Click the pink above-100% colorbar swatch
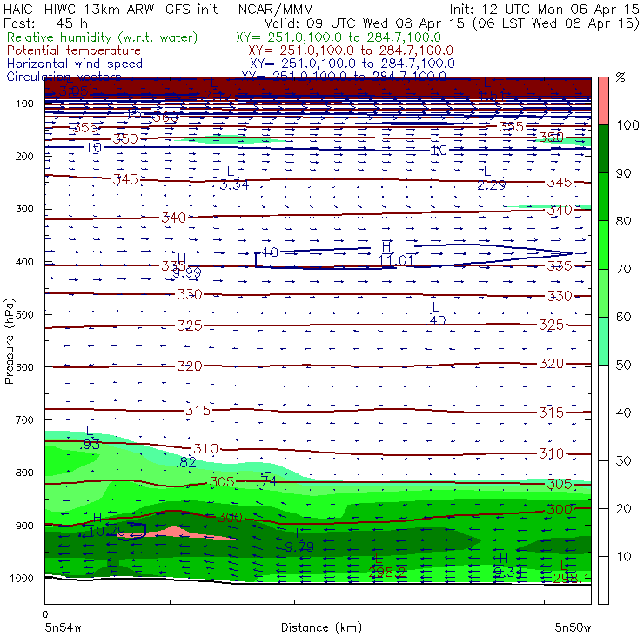This screenshot has width=644, height=644. click(603, 101)
